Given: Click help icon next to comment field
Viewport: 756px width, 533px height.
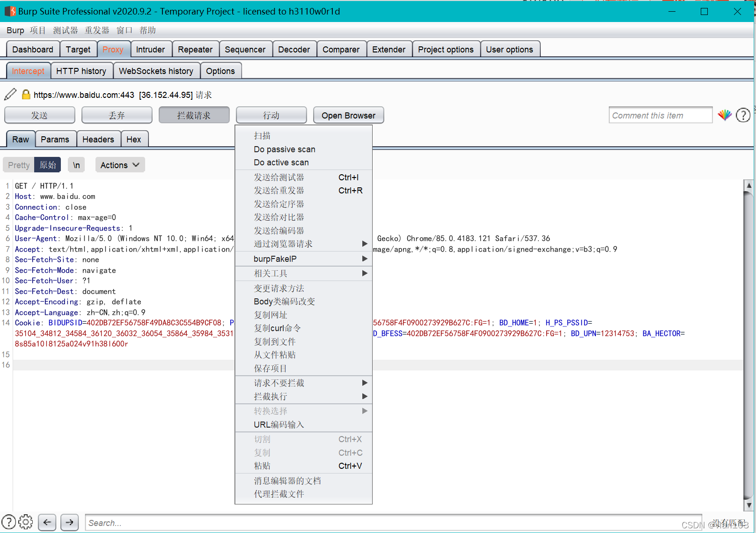Looking at the screenshot, I should click(x=743, y=115).
